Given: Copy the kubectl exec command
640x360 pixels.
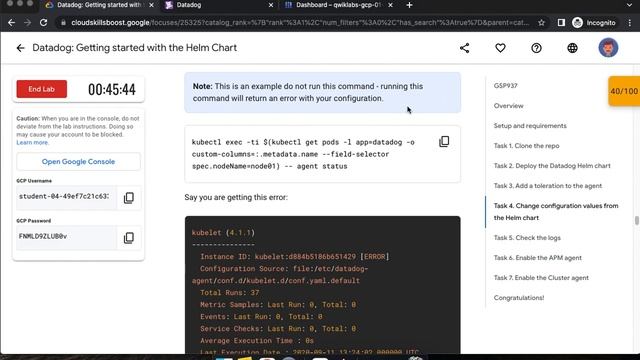Looking at the screenshot, I should coord(444,142).
